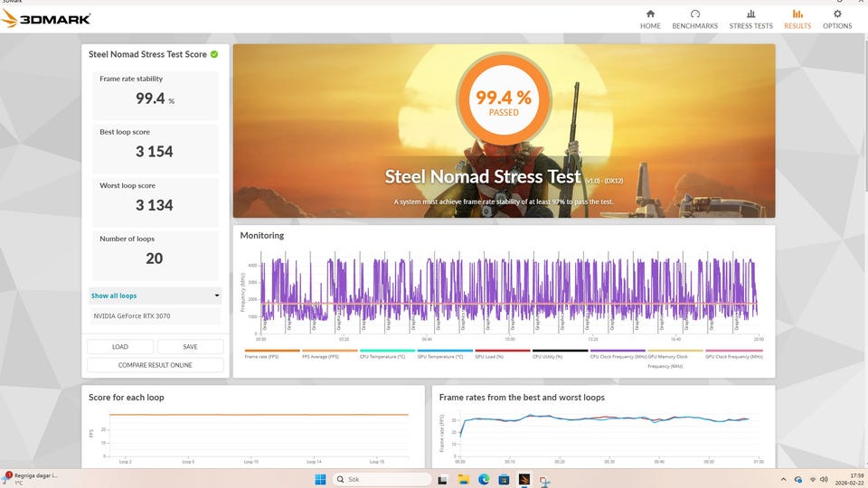Select the Results tab
The height and width of the screenshot is (488, 868).
pyautogui.click(x=797, y=19)
